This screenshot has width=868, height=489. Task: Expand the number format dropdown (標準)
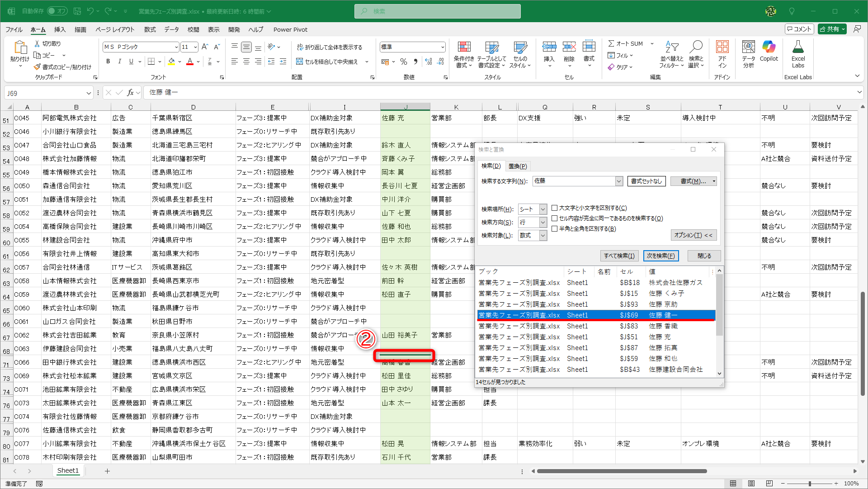(442, 47)
